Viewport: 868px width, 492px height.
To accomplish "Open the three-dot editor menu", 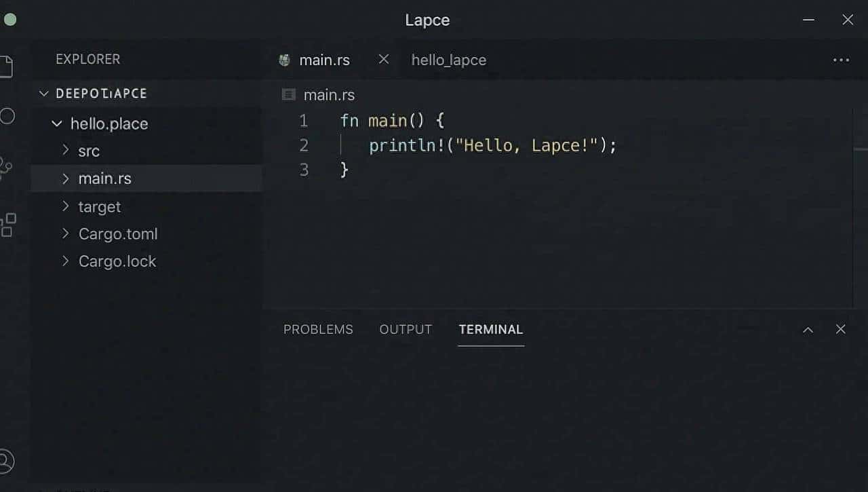I will tap(841, 60).
